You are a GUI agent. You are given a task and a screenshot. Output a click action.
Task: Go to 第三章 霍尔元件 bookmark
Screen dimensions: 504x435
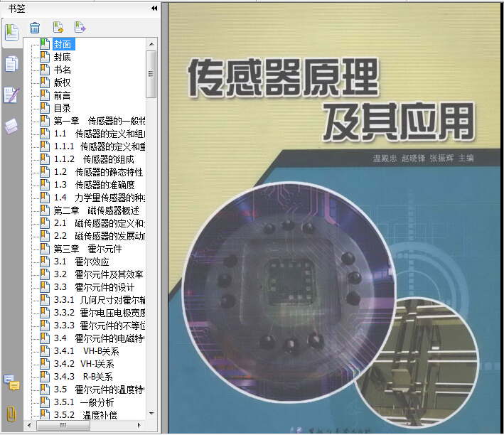point(87,249)
